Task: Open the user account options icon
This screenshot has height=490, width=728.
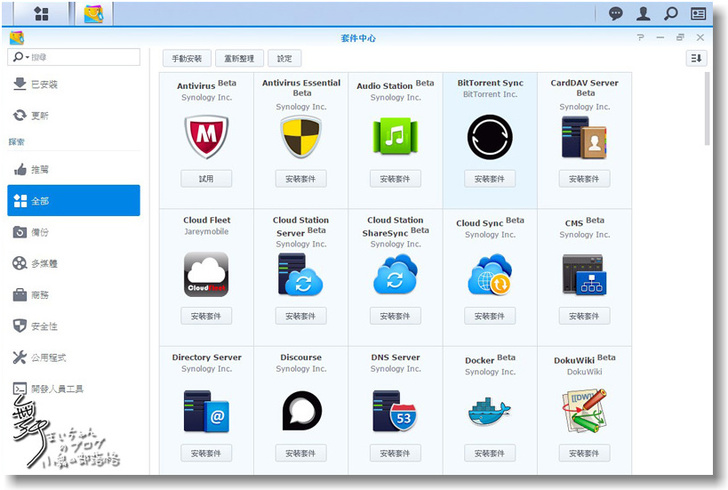Action: tap(644, 14)
